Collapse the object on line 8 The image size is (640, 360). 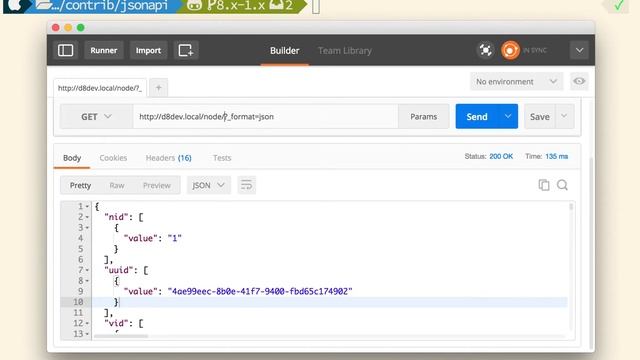tap(87, 281)
